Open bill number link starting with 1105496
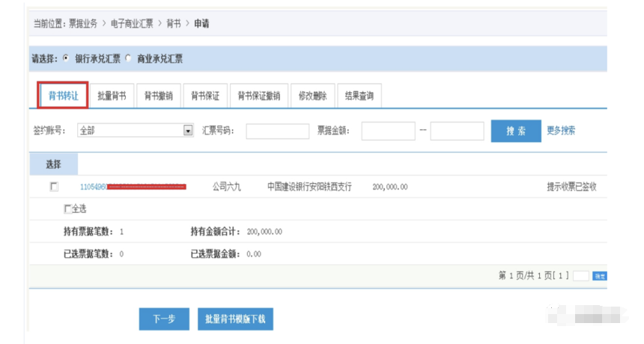Viewport: 644px width, 344px height. [93, 187]
